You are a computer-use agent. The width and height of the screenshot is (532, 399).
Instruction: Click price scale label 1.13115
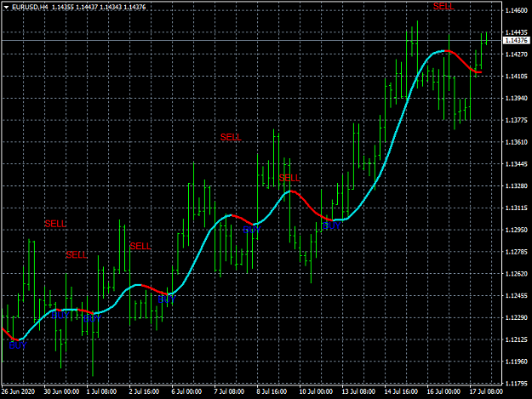tap(517, 208)
